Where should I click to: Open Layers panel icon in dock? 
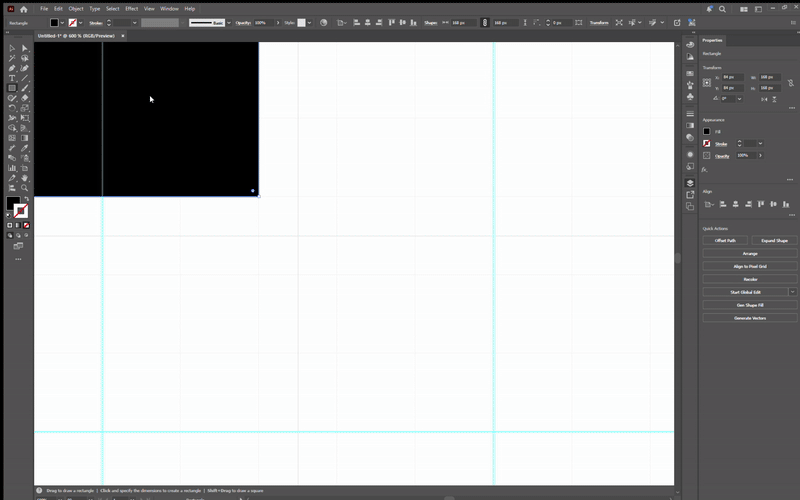(690, 183)
